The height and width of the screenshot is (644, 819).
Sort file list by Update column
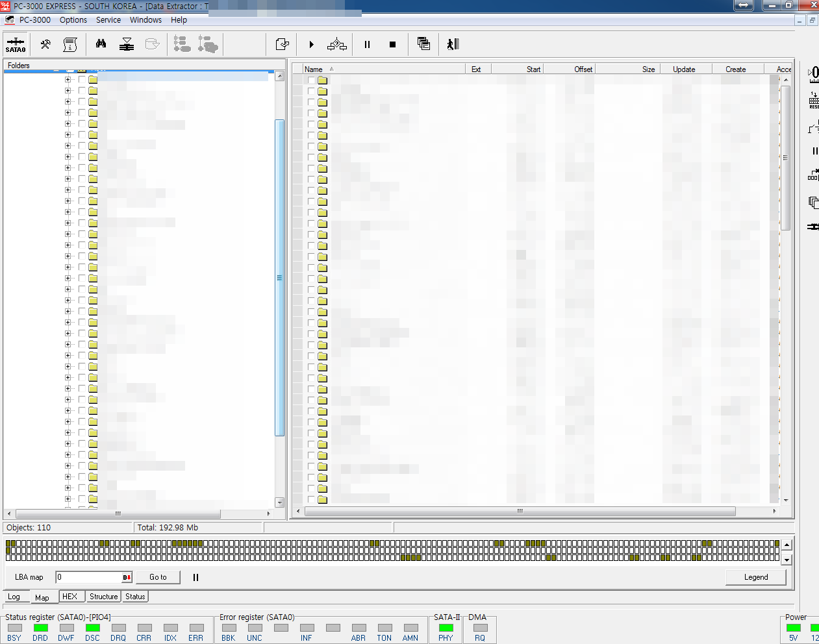point(686,69)
